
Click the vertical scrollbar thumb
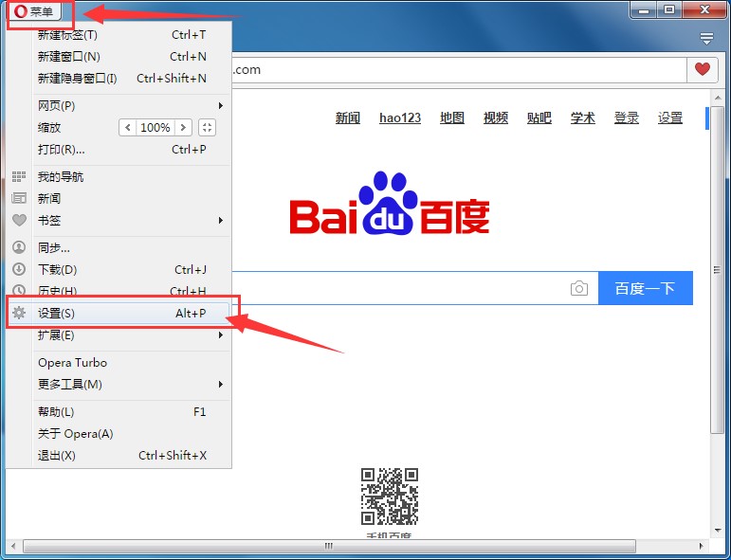[718, 270]
